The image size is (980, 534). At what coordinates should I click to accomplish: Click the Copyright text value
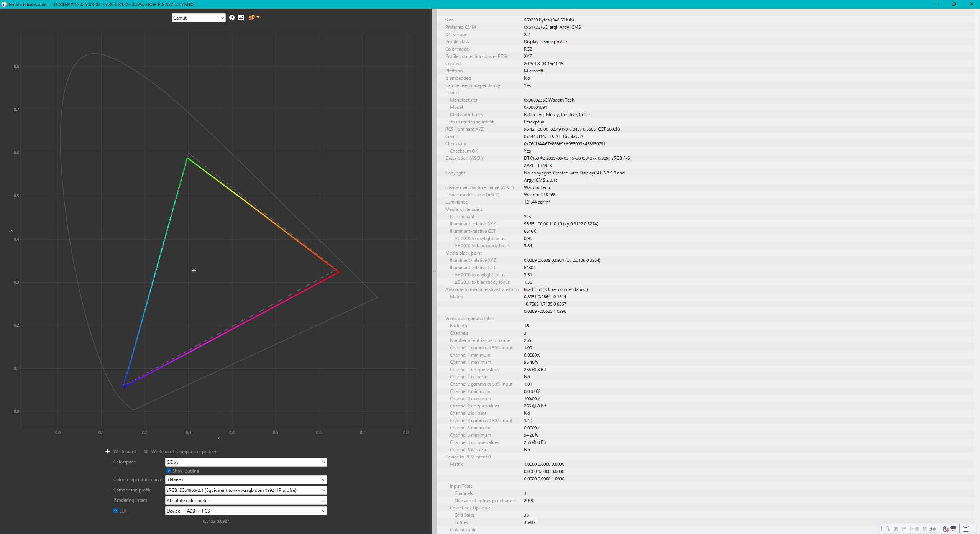tap(574, 176)
